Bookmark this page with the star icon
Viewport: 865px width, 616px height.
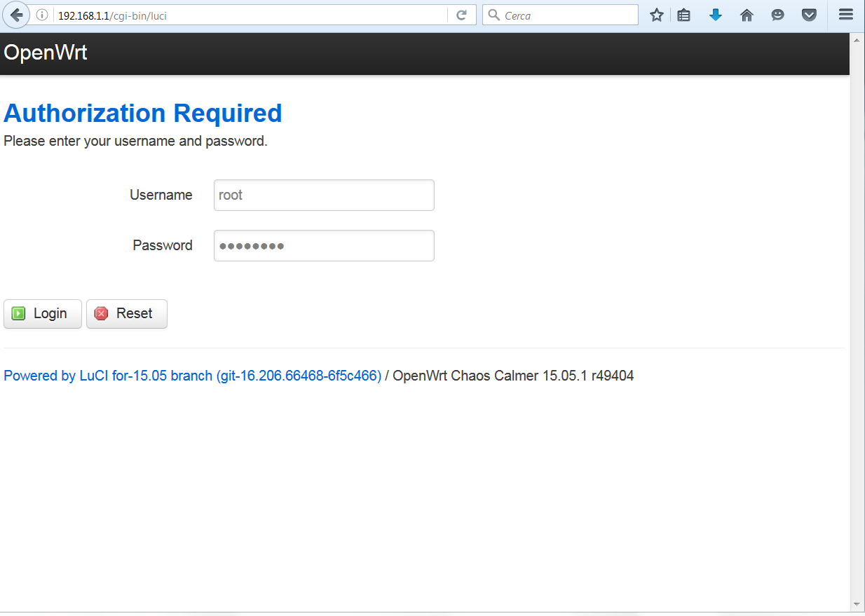pos(656,15)
